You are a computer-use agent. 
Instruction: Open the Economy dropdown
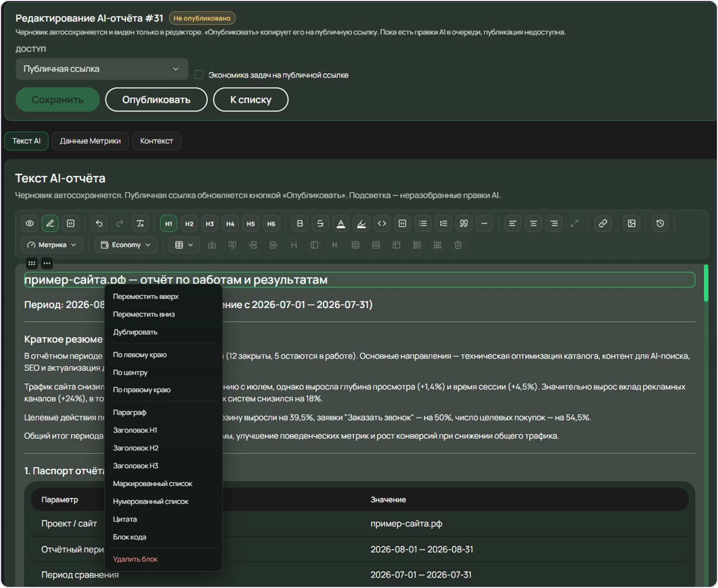pyautogui.click(x=126, y=245)
